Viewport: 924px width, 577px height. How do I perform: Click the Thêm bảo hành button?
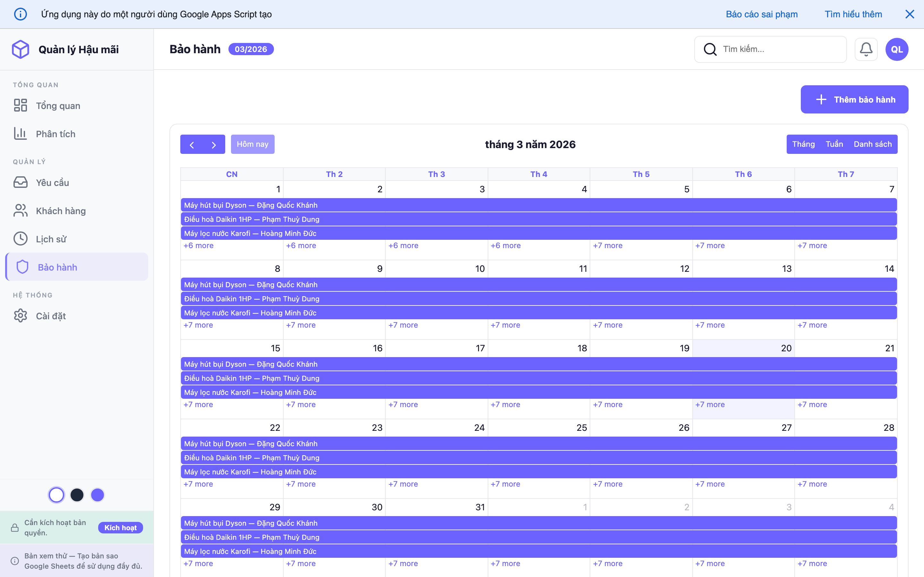[854, 100]
